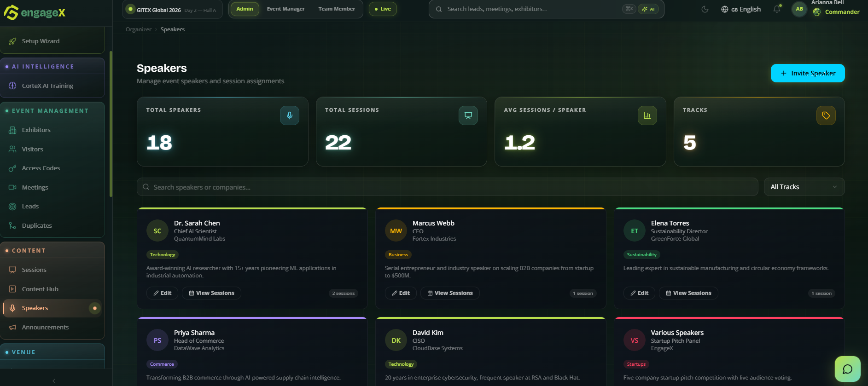868x386 pixels.
Task: Click the MW avatar for Marcus Webb
Action: pyautogui.click(x=396, y=231)
